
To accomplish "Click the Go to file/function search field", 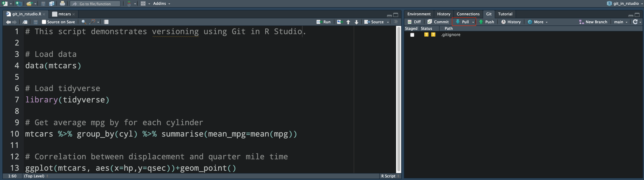I will [95, 4].
